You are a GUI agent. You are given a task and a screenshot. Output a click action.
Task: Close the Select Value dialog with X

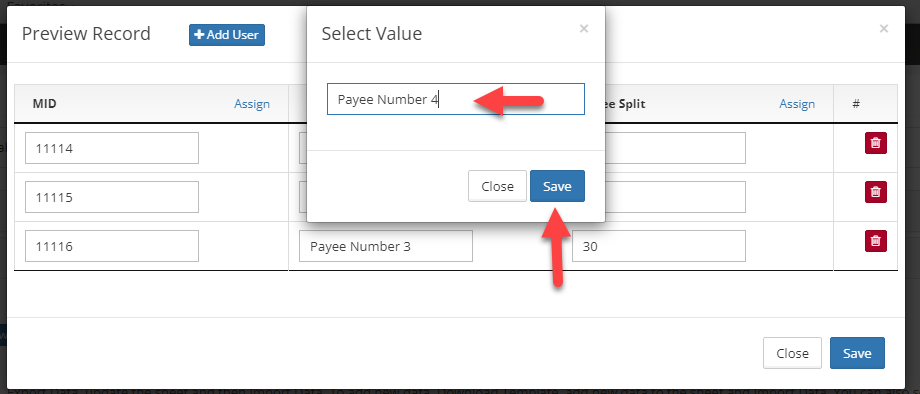point(583,28)
